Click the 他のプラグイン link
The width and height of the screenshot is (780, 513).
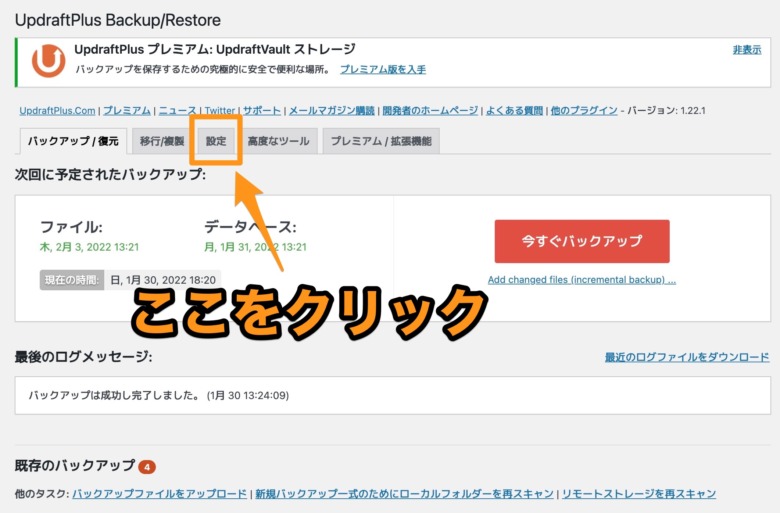pos(584,110)
